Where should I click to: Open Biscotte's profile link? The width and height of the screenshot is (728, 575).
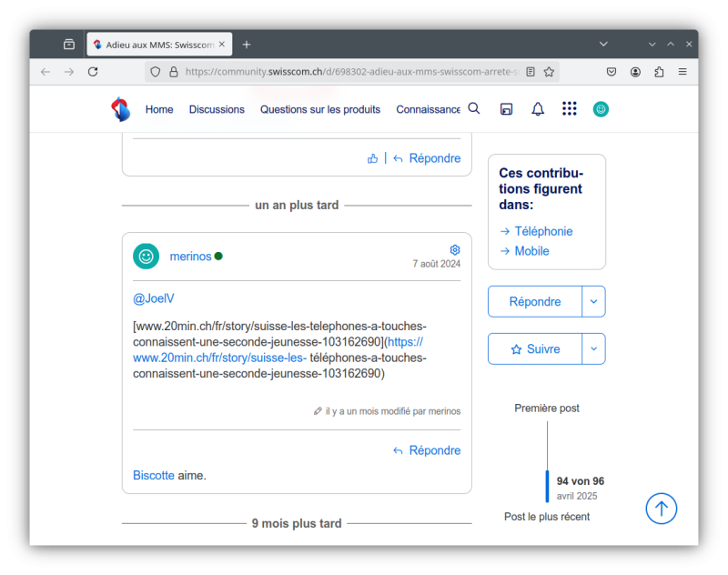pyautogui.click(x=154, y=475)
